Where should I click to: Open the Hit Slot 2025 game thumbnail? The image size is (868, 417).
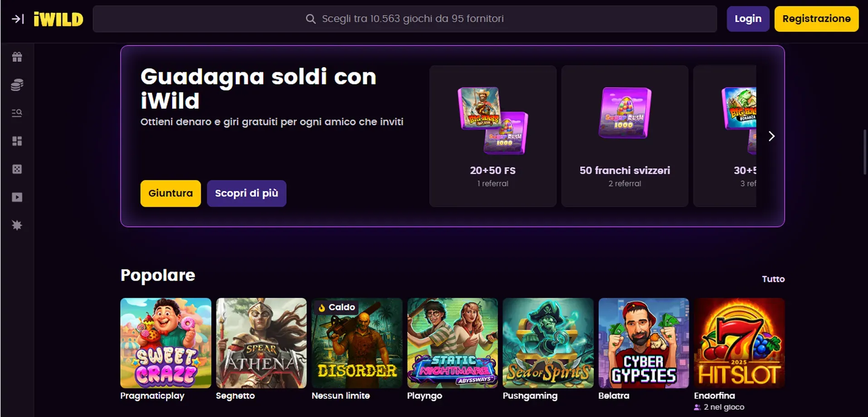(x=740, y=343)
